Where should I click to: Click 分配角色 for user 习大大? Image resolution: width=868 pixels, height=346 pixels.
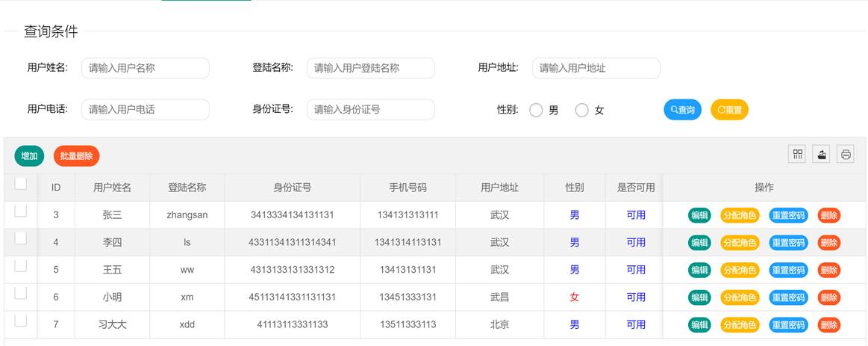click(x=740, y=325)
